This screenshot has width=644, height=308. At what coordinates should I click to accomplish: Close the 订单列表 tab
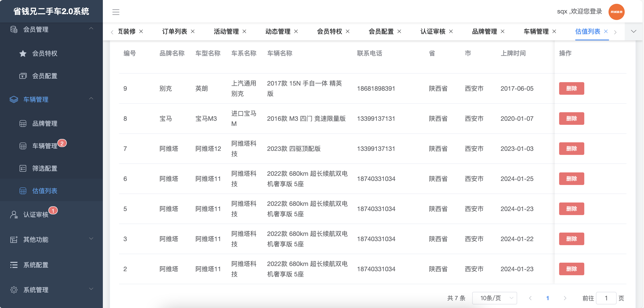193,31
